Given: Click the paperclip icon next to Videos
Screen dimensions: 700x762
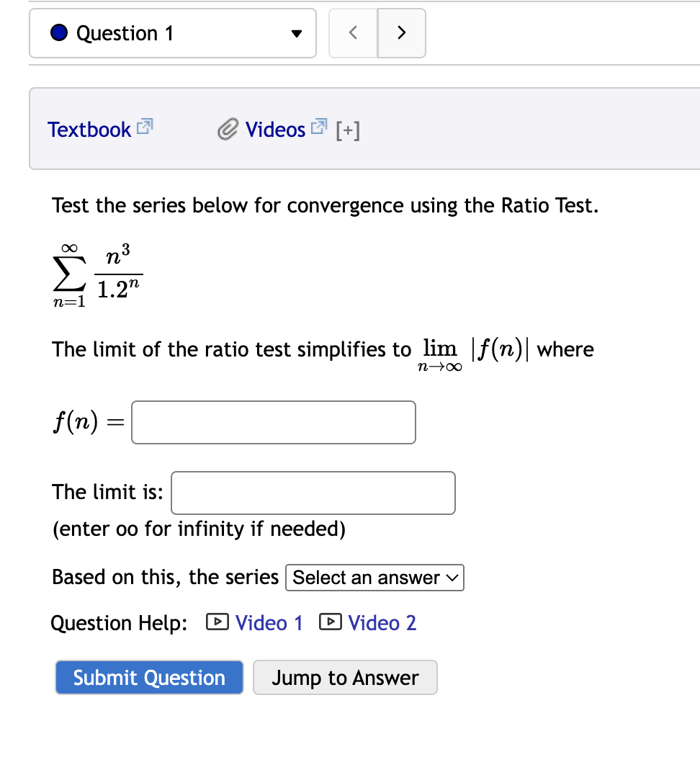Looking at the screenshot, I should [226, 130].
